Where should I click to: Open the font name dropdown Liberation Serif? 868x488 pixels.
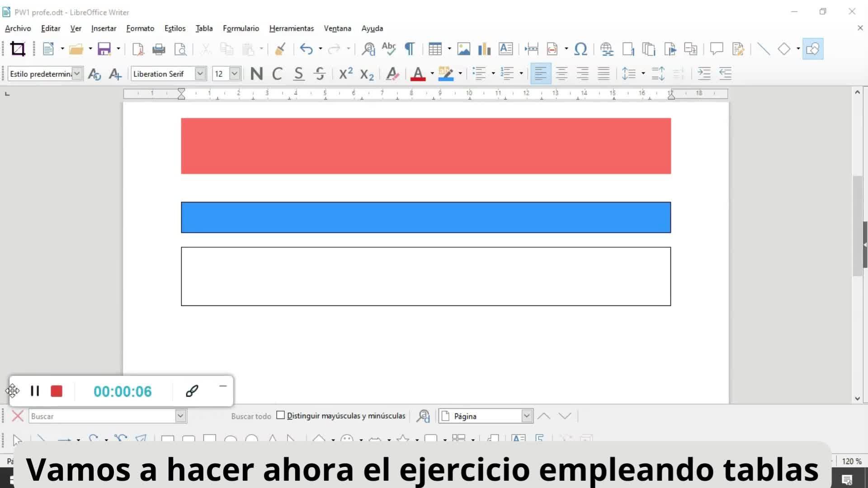tap(200, 74)
